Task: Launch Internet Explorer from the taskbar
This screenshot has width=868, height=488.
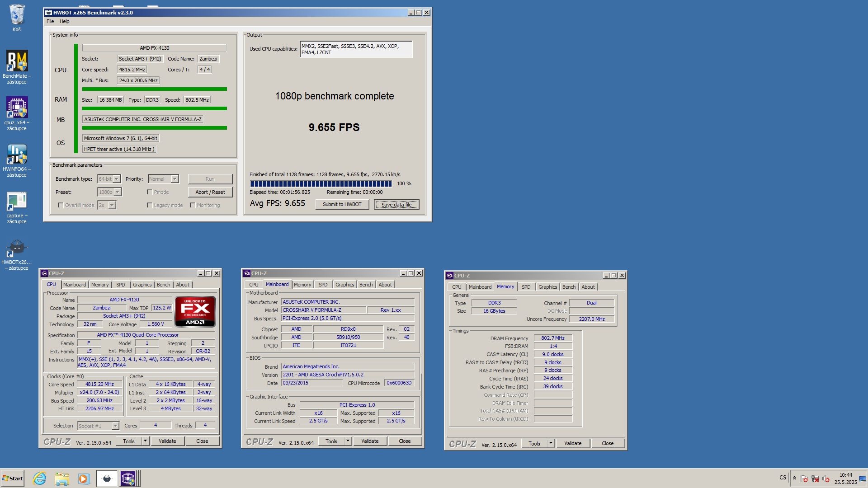Action: coord(40,479)
